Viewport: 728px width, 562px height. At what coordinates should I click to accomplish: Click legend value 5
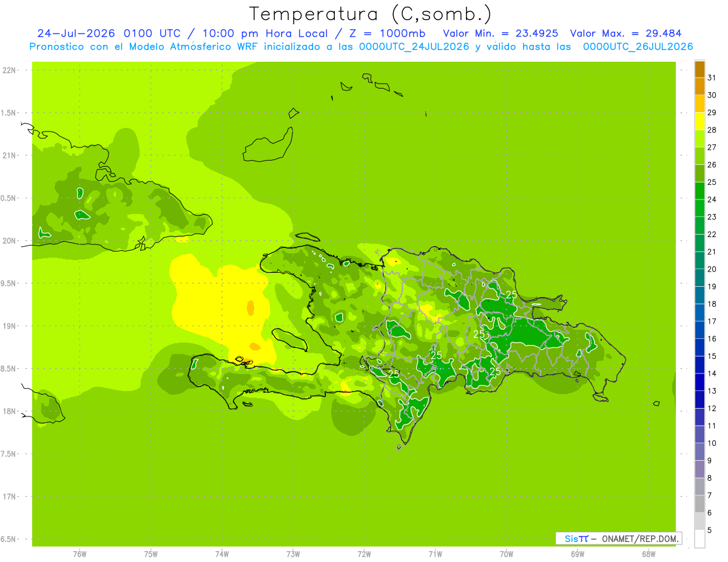tap(710, 530)
